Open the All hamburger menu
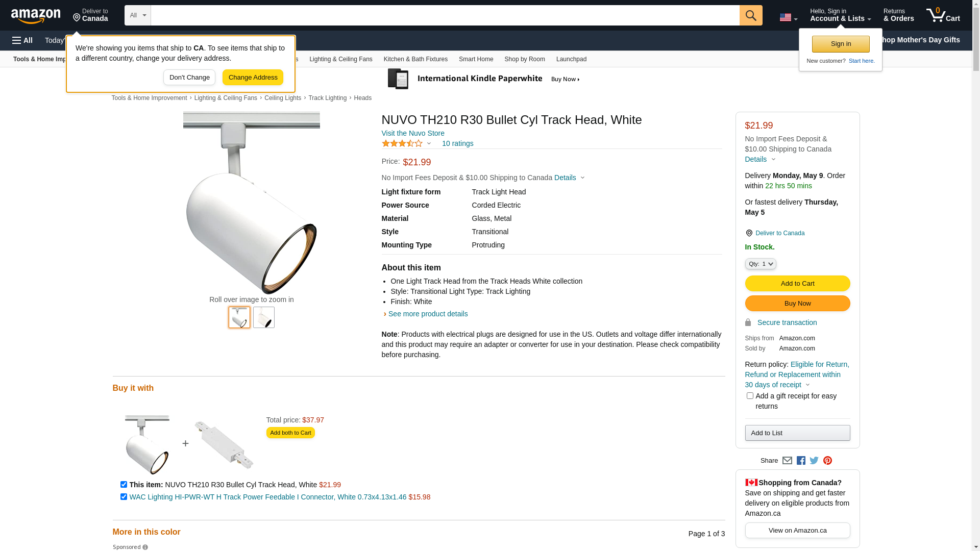The width and height of the screenshot is (980, 551). (x=22, y=40)
